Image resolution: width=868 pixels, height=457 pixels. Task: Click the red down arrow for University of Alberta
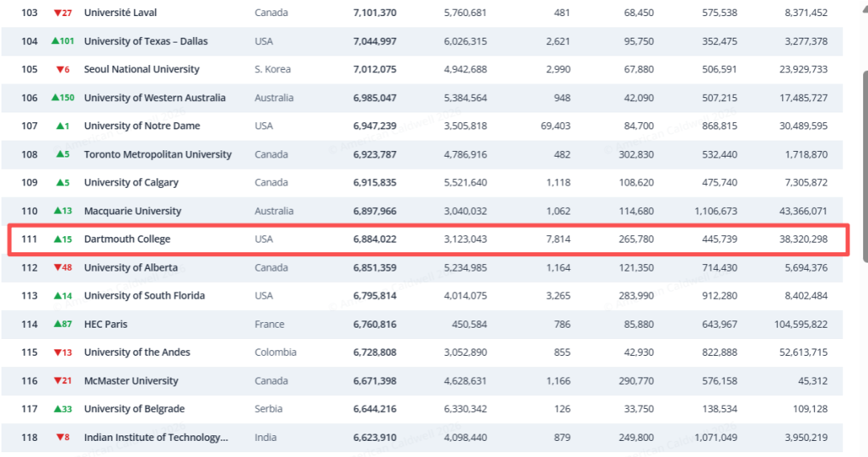[57, 267]
